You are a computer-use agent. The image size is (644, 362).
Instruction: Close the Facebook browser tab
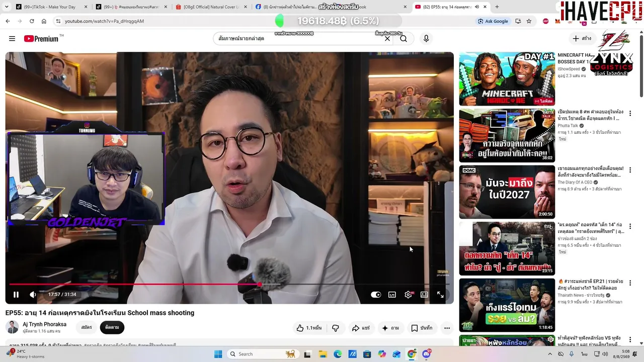[x=405, y=7]
